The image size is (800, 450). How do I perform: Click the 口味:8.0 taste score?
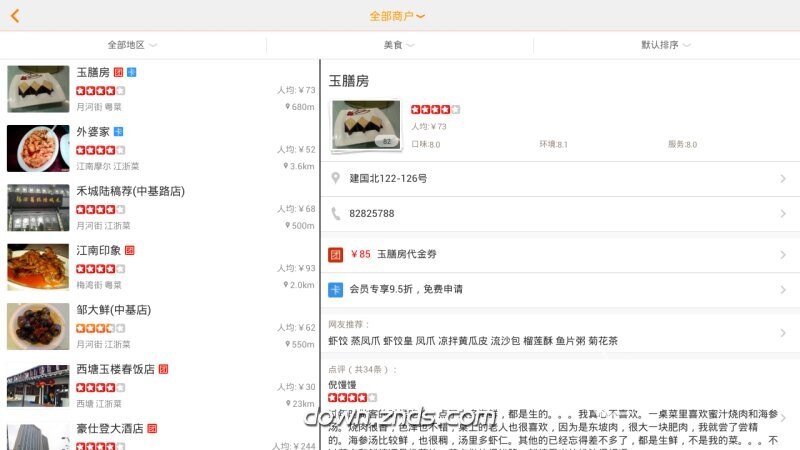point(426,144)
